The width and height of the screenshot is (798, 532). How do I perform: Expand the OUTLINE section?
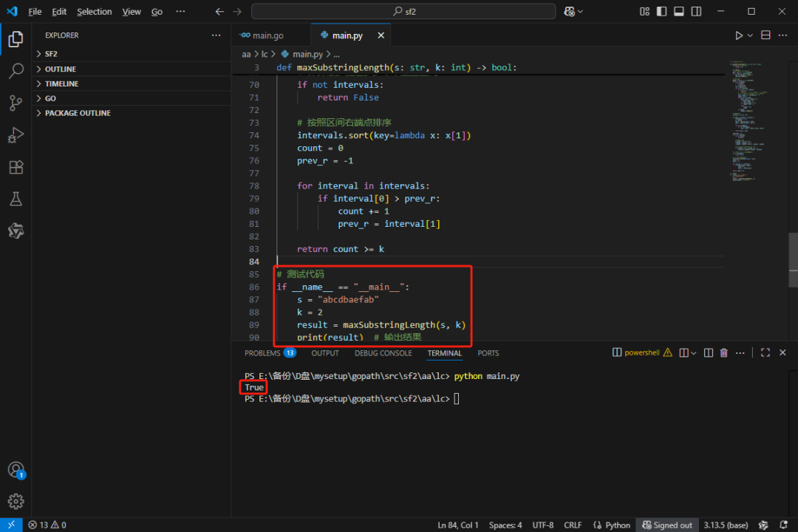pos(61,69)
